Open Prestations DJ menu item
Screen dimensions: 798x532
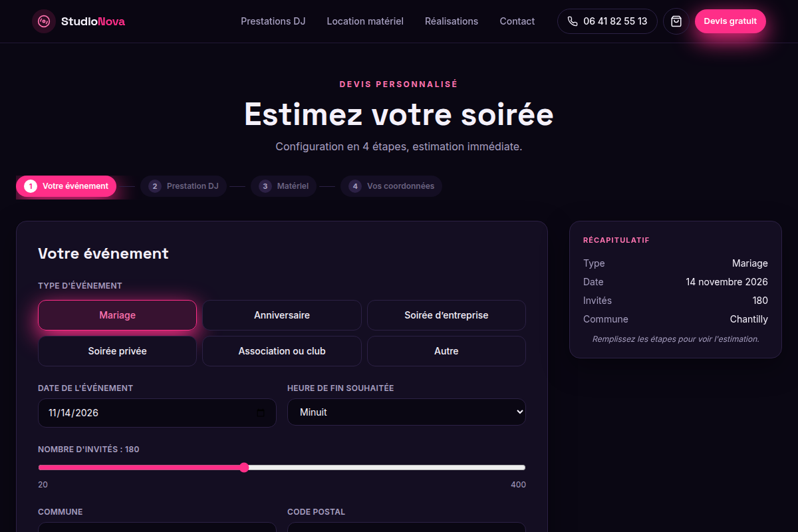[273, 21]
